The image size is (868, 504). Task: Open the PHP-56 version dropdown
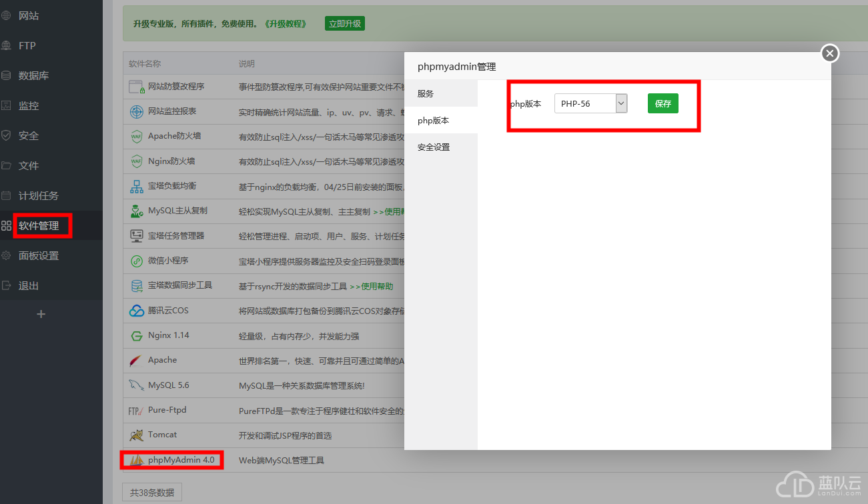(x=590, y=103)
